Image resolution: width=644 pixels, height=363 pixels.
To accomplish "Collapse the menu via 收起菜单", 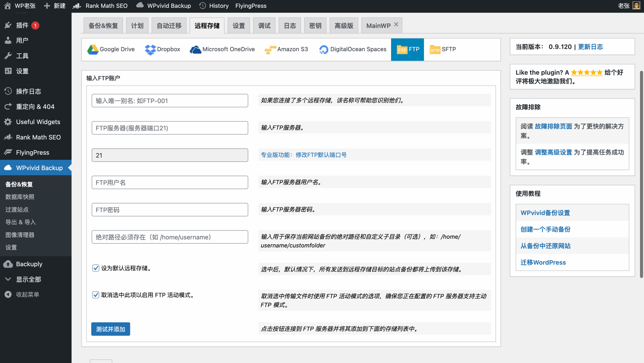I will click(x=27, y=294).
